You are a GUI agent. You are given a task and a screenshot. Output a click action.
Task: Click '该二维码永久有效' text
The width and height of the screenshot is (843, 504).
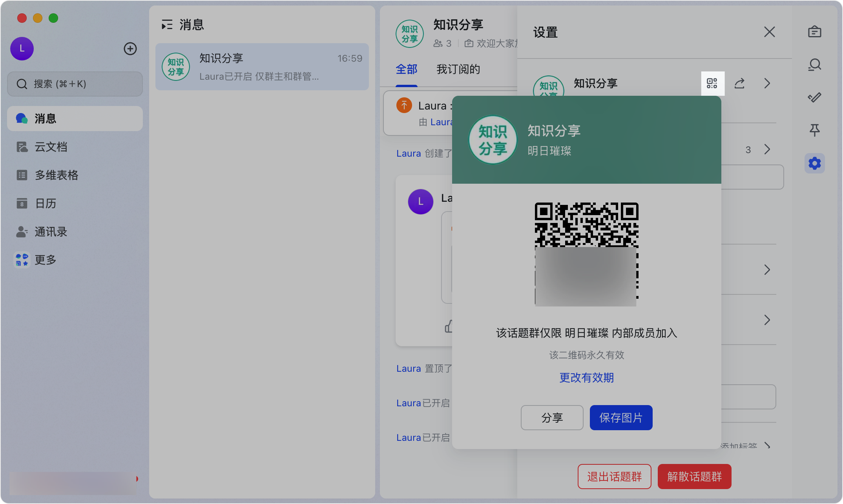(587, 355)
